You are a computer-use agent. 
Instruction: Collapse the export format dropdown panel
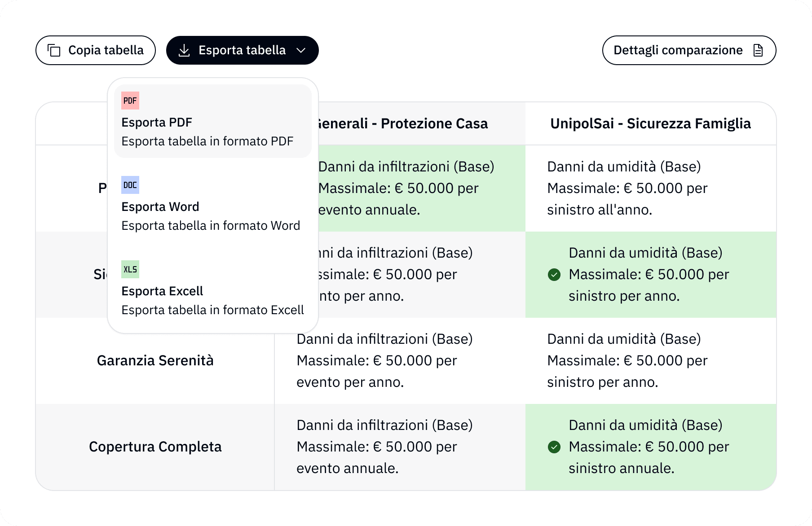tap(302, 51)
